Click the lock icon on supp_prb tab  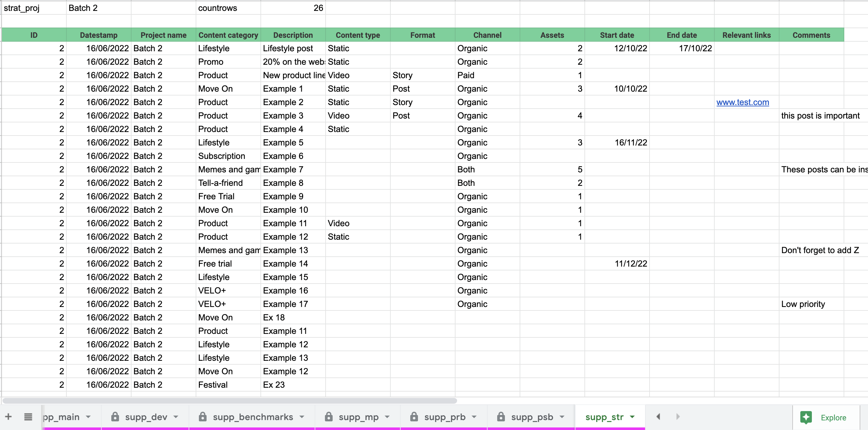point(414,417)
